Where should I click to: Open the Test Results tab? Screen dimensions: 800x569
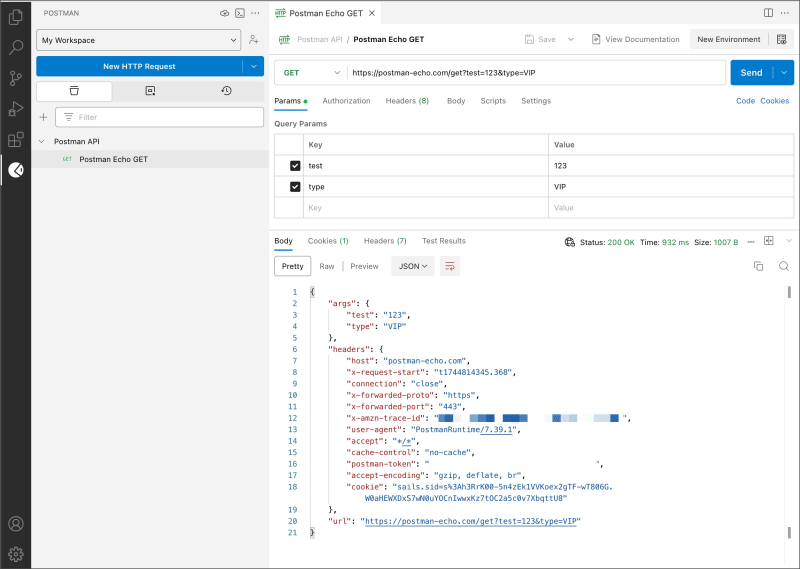444,241
